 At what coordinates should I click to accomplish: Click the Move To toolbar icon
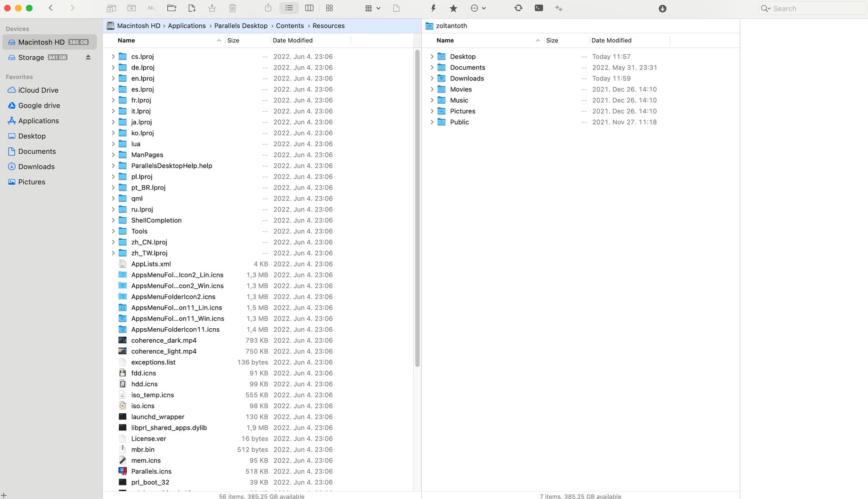(x=131, y=8)
